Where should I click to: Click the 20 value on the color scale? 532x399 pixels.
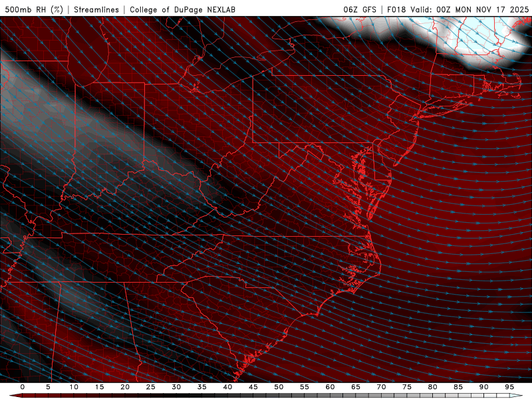[125, 387]
